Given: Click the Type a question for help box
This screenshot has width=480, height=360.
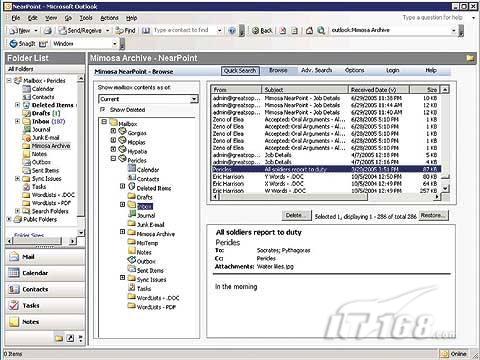Looking at the screenshot, I should [433, 17].
